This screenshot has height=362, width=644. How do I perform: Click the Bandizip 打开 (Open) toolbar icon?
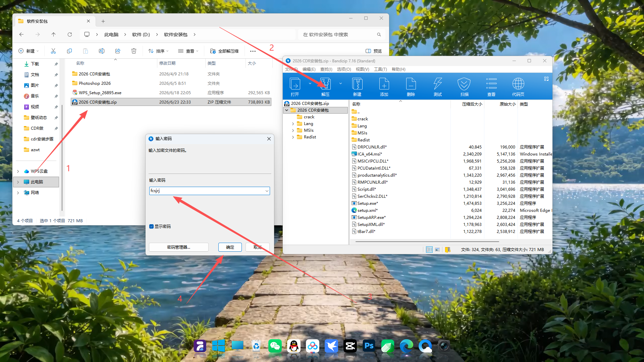coord(295,86)
